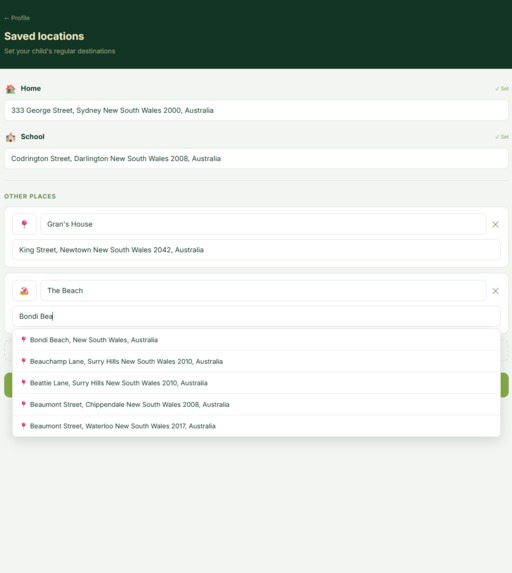Edit the King Street, Newtown address field

point(256,250)
